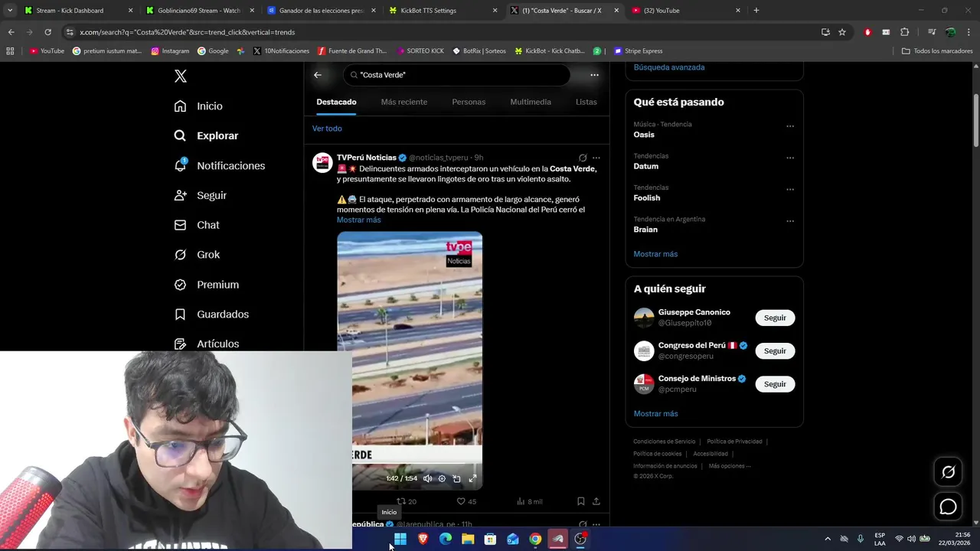This screenshot has width=980, height=551.
Task: Open the floating chat messages button
Action: (x=948, y=507)
